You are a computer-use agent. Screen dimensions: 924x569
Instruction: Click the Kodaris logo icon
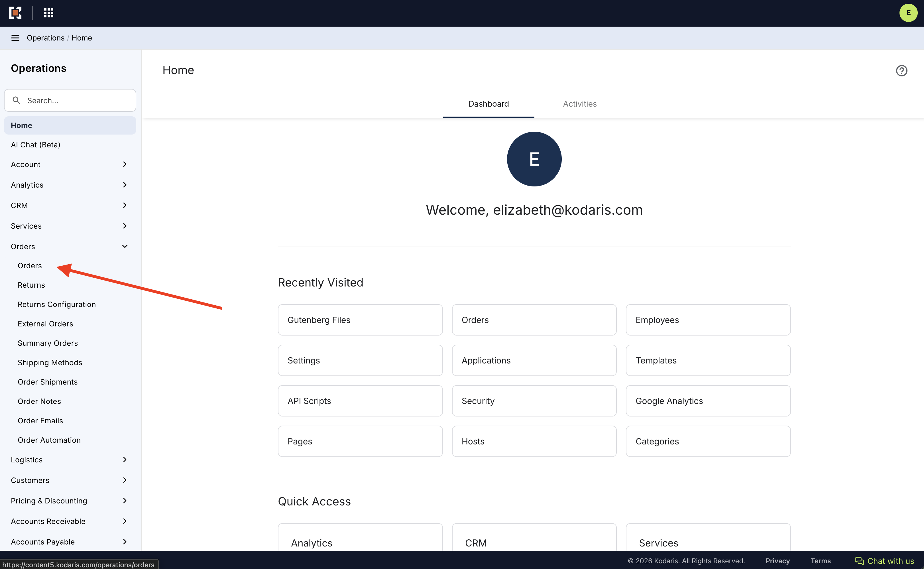tap(15, 13)
